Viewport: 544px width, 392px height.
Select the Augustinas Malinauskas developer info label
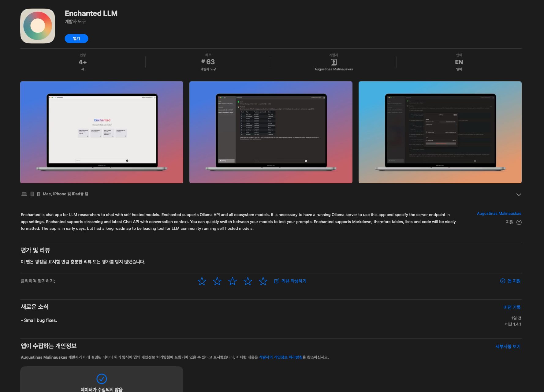tap(334, 69)
